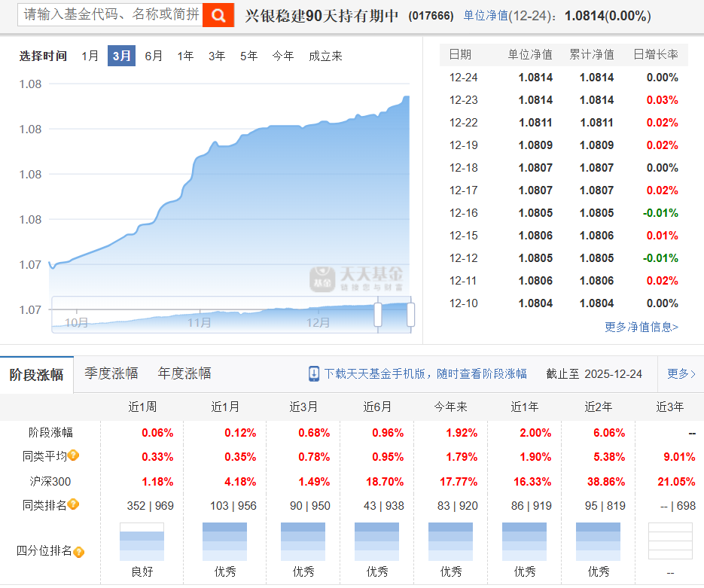Select the 3年 time range
The width and height of the screenshot is (704, 588).
[217, 56]
